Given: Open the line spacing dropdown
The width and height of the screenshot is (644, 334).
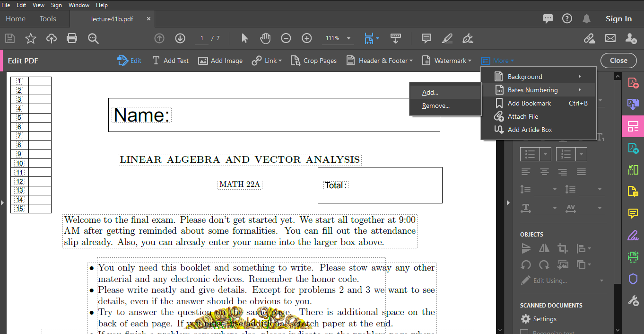Looking at the screenshot, I should [556, 190].
